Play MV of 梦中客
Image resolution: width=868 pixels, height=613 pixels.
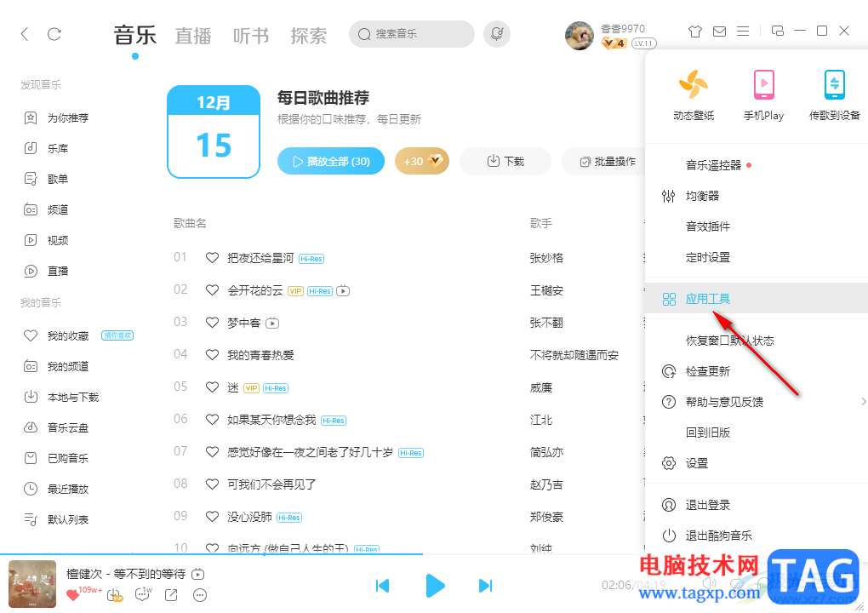[272, 323]
